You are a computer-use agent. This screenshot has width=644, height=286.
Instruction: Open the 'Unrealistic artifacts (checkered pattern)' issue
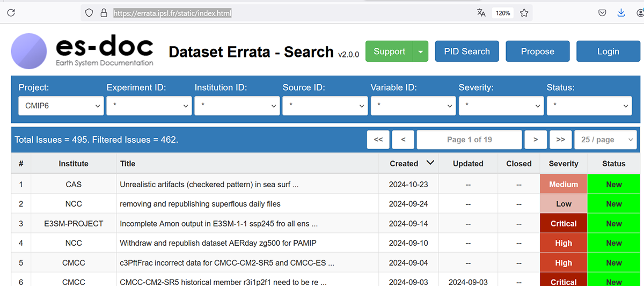coord(209,185)
